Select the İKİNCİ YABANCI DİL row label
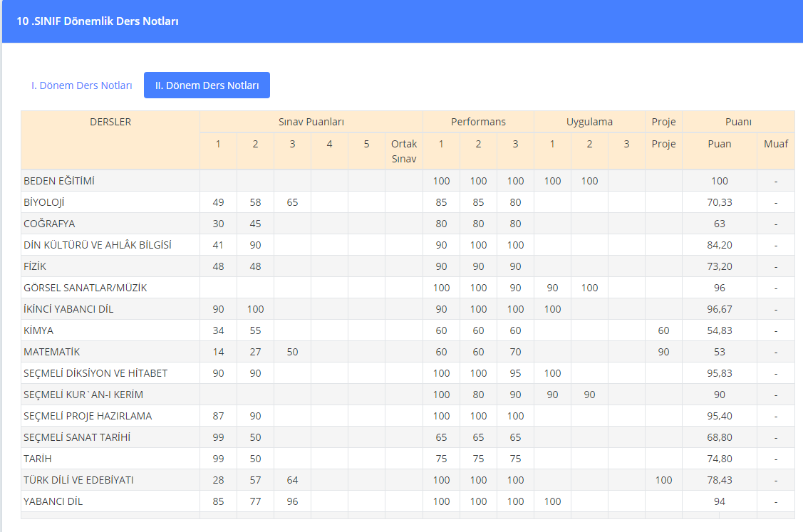Screen dimensions: 803x532 pyautogui.click(x=68, y=309)
